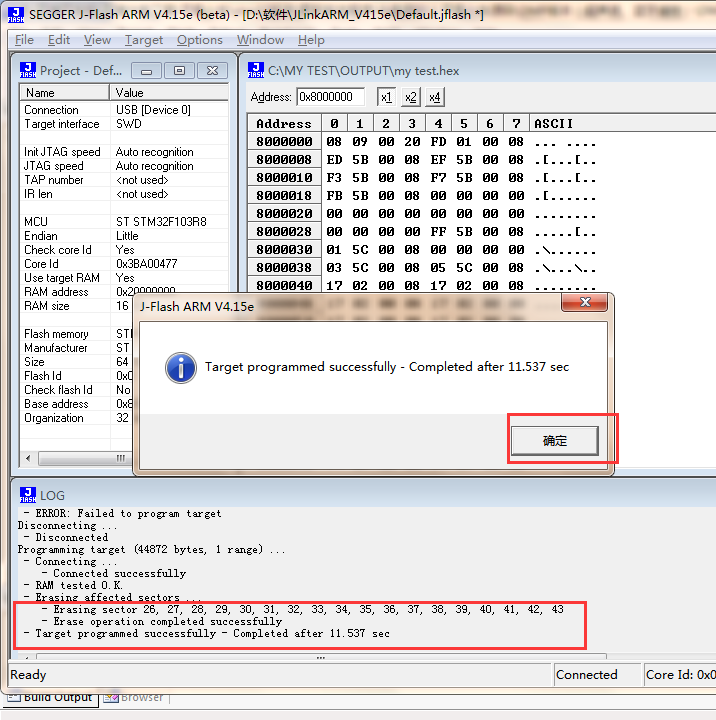Click address row 8000018 in hex view
This screenshot has width=716, height=720.
click(x=284, y=196)
